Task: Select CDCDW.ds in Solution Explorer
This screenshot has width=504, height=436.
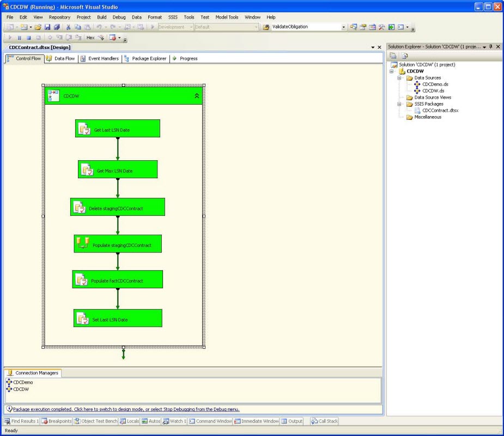Action: [429, 91]
